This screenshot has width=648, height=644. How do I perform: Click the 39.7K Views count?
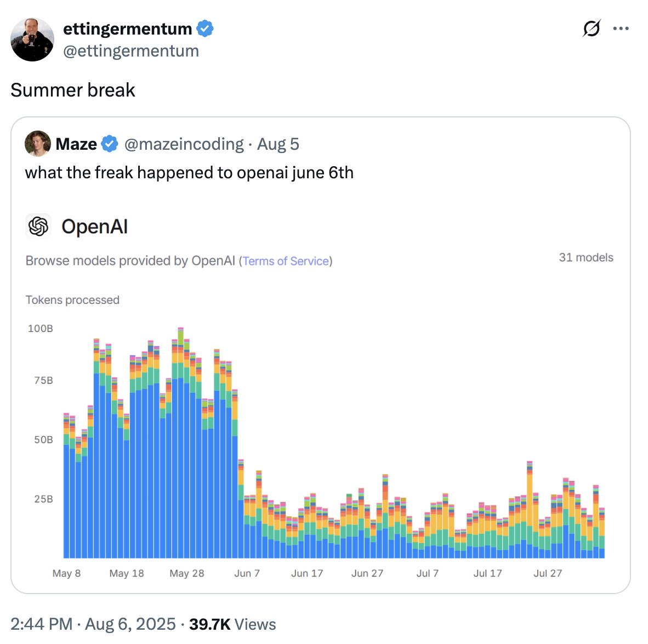[x=232, y=624]
